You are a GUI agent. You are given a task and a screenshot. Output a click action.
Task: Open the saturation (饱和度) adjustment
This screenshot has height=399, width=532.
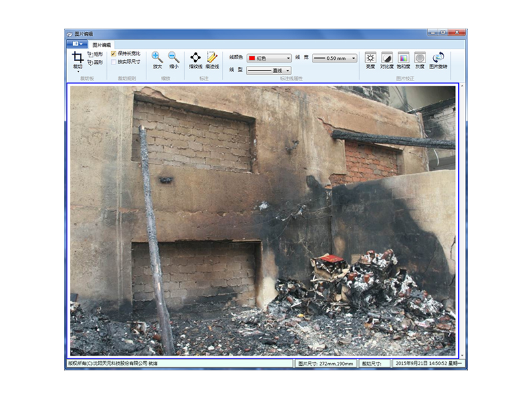(x=403, y=60)
